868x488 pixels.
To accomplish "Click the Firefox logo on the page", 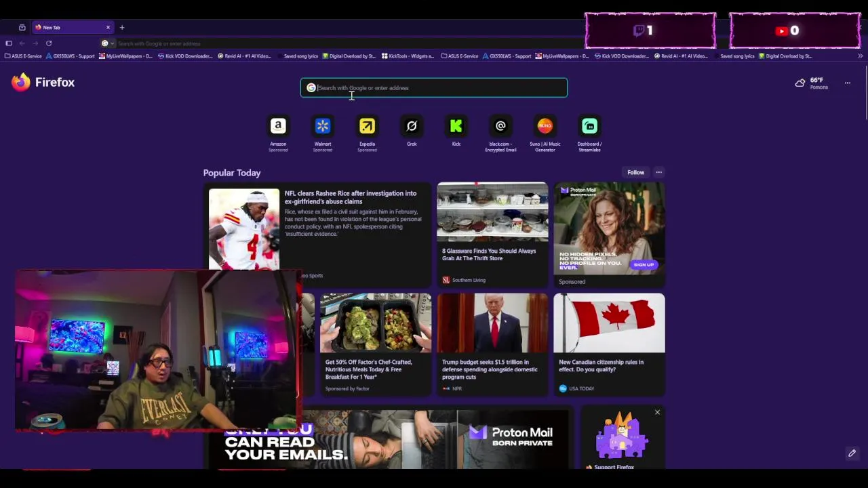I will (43, 82).
